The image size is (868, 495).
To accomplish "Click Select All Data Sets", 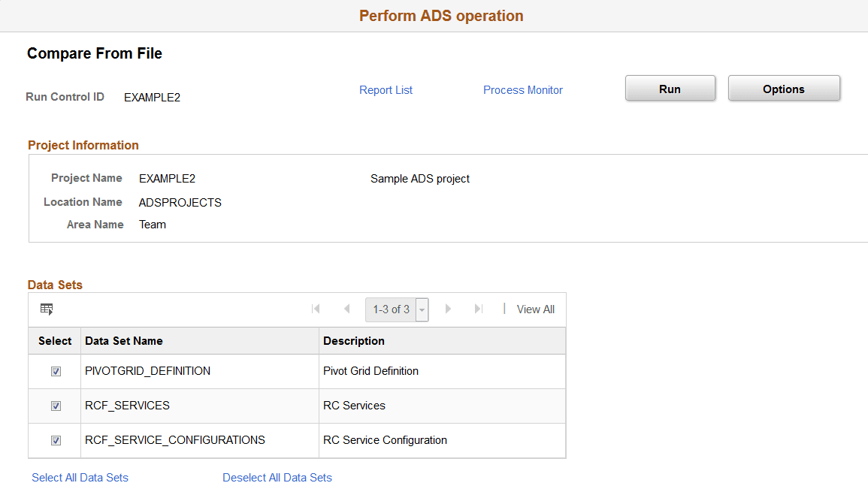I will coord(80,477).
